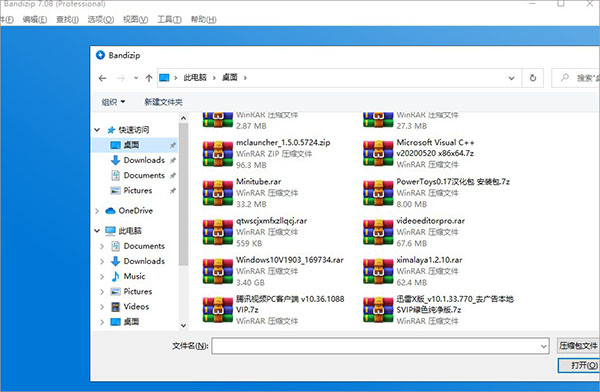
Task: Open the 视图(V) menu
Action: click(x=135, y=20)
